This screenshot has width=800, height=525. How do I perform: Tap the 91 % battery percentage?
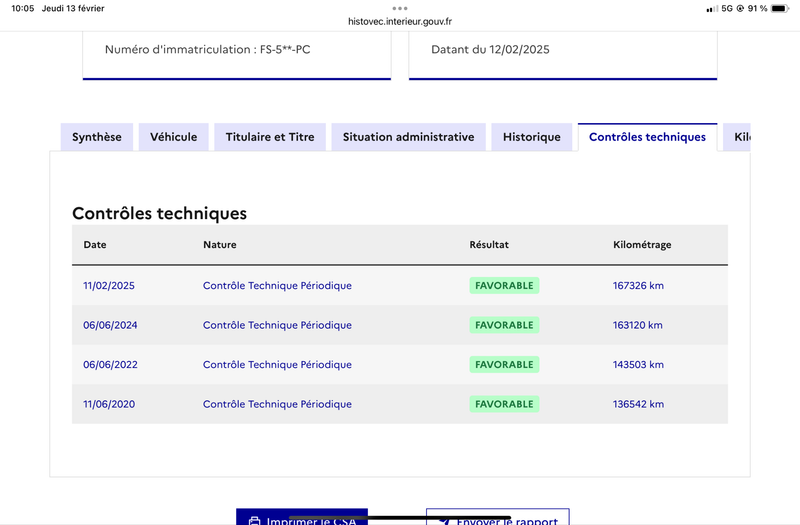tap(758, 8)
